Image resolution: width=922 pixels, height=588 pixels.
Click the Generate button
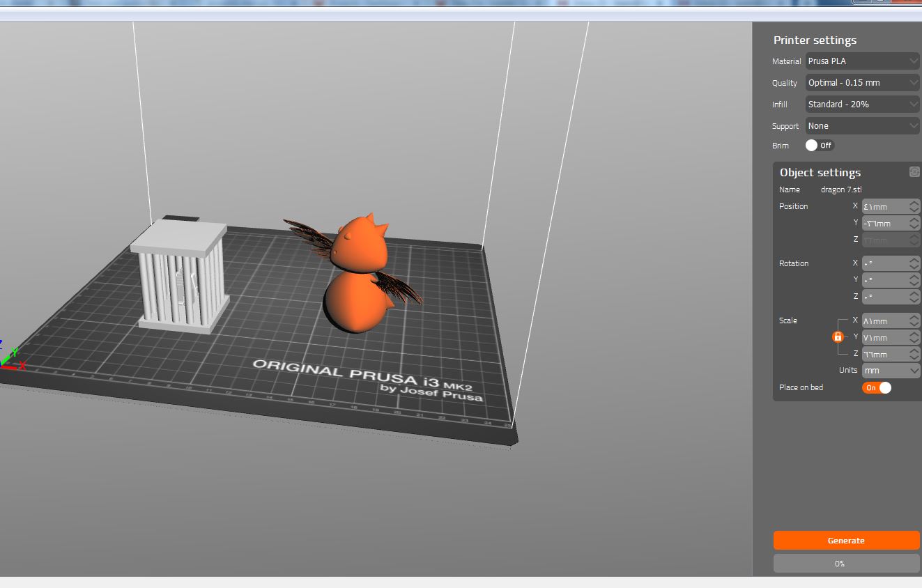(x=847, y=541)
